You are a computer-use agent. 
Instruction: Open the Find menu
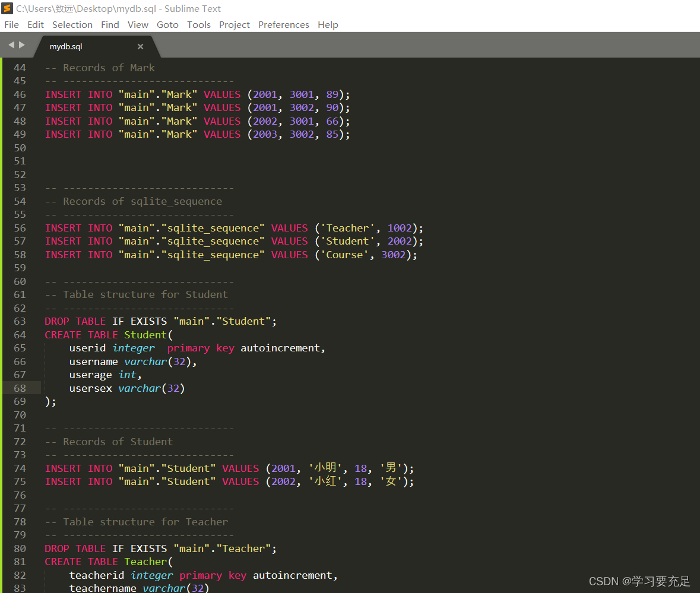click(x=110, y=24)
